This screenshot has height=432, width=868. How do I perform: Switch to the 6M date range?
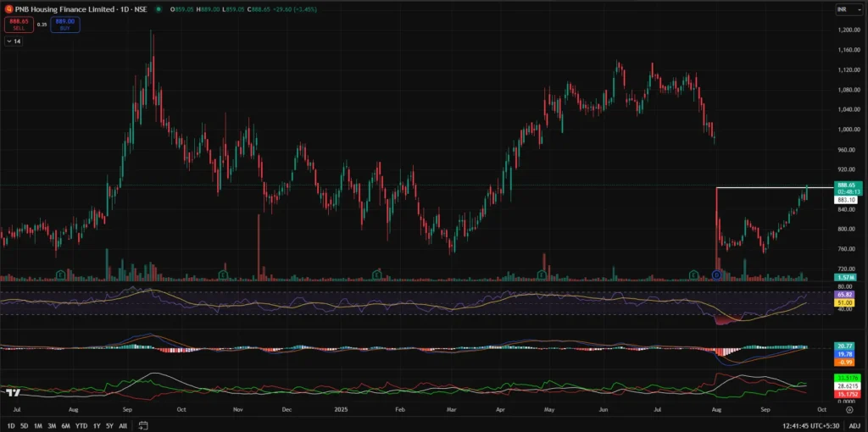click(64, 425)
